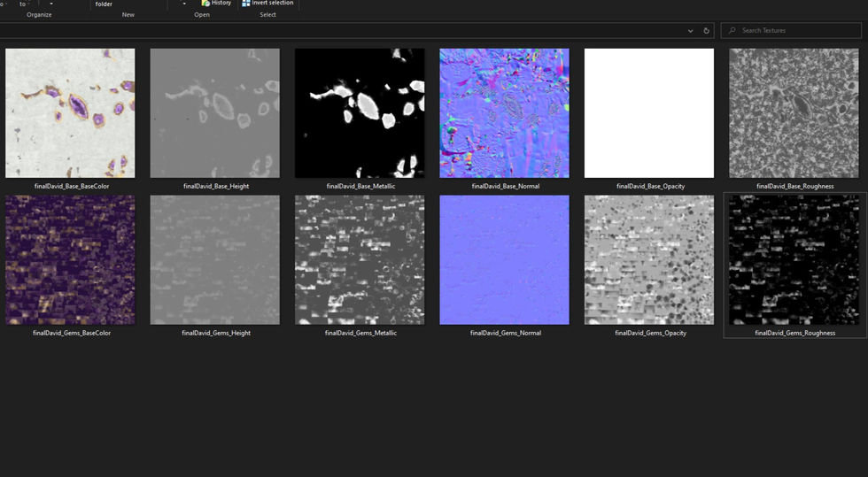Select the white finalDavid_Base_Opacity thumbnail
The image size is (868, 477).
point(649,113)
